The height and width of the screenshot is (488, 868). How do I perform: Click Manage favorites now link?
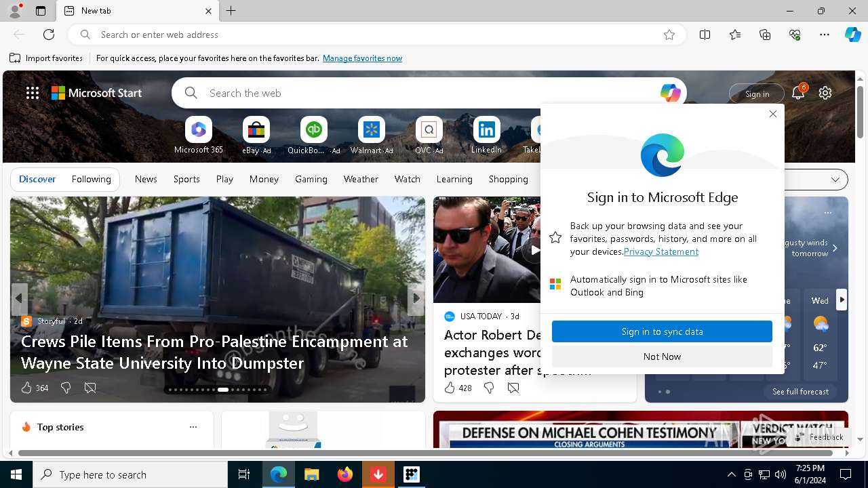tap(362, 58)
